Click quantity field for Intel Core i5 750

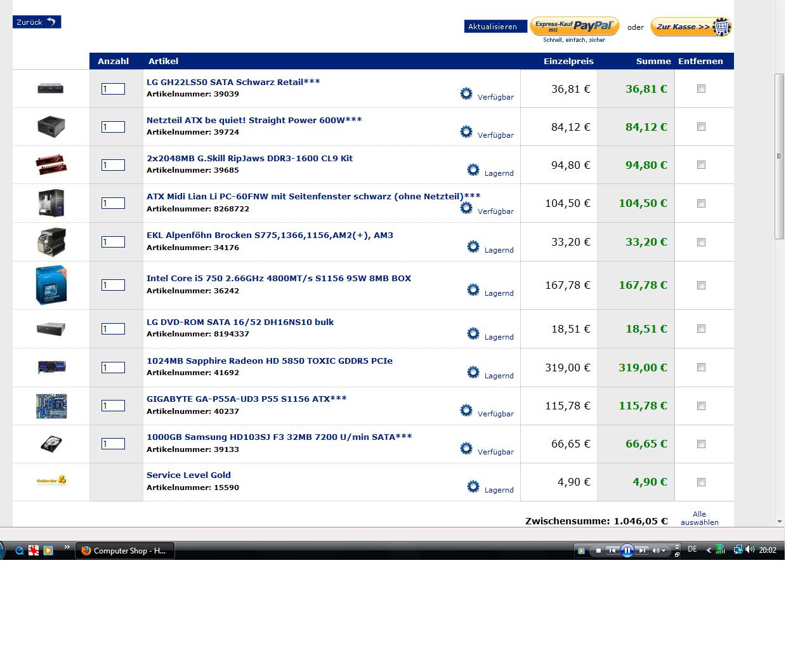[x=113, y=285]
